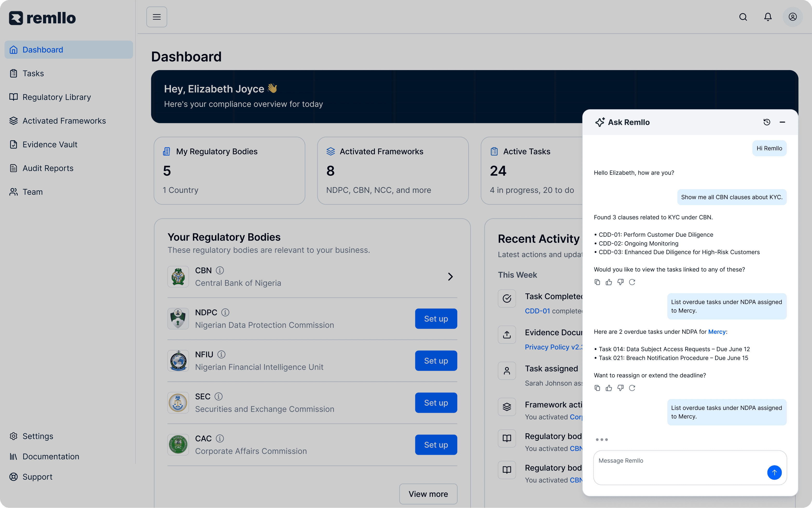The image size is (812, 508).
Task: Open notifications bell icon
Action: (768, 17)
